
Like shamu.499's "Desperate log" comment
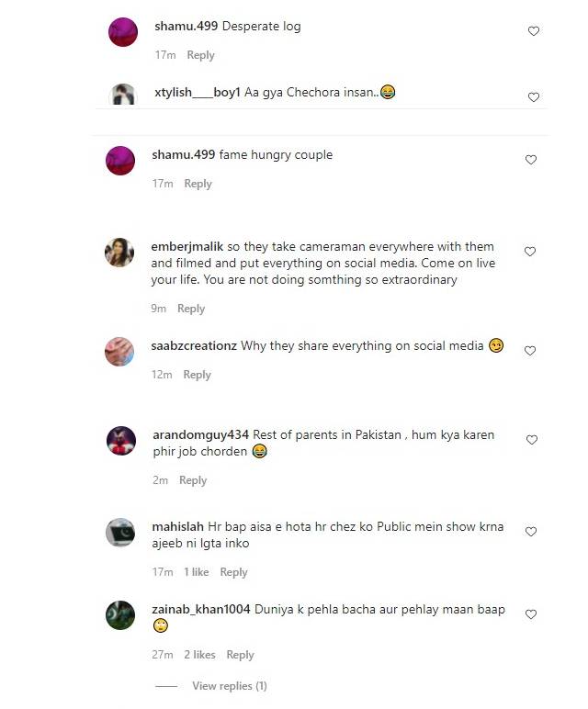534,31
